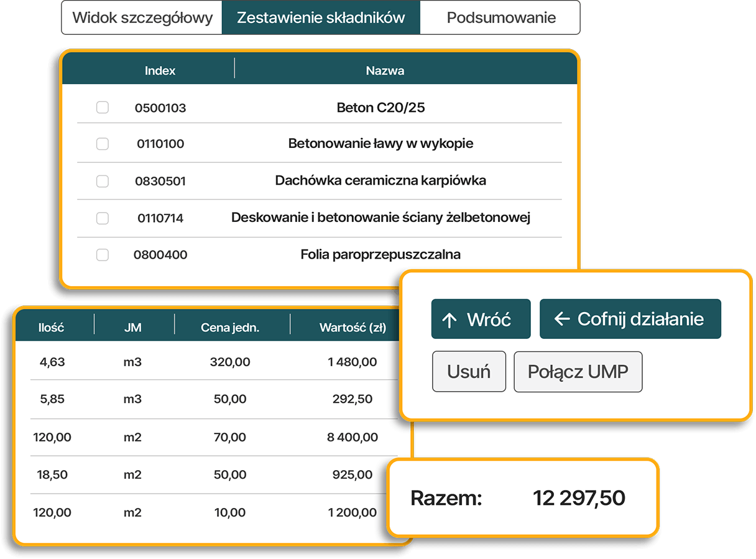Click the Index column header
756x559 pixels.
point(160,70)
